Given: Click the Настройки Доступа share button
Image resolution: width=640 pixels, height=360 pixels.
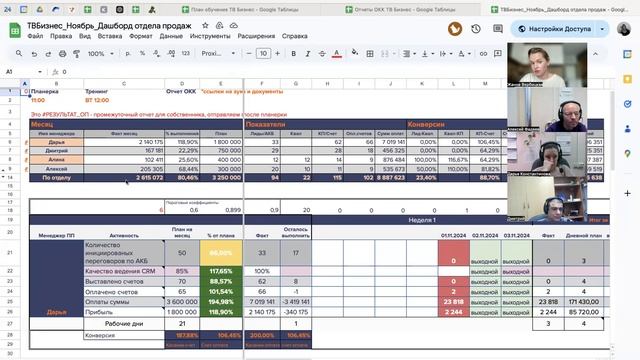Looking at the screenshot, I should pyautogui.click(x=554, y=29).
